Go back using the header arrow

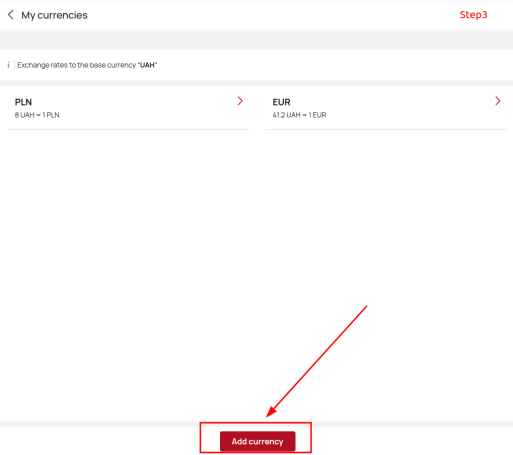click(11, 15)
